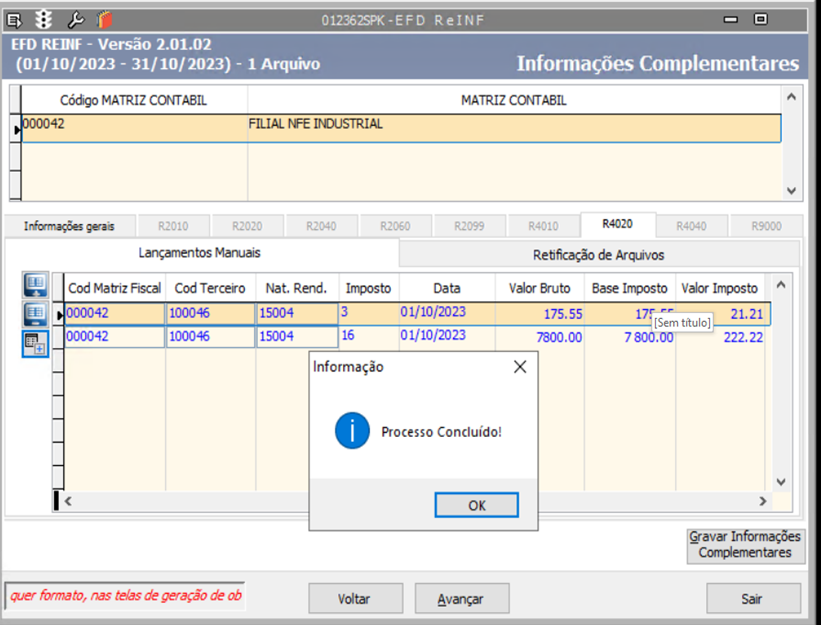Exit using the Sair button

tap(753, 598)
